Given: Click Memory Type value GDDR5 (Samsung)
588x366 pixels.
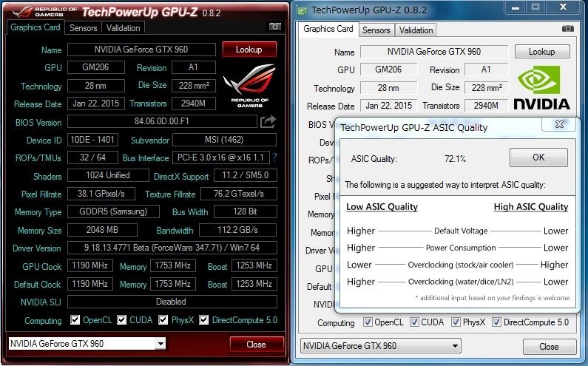Looking at the screenshot, I should click(x=113, y=211).
